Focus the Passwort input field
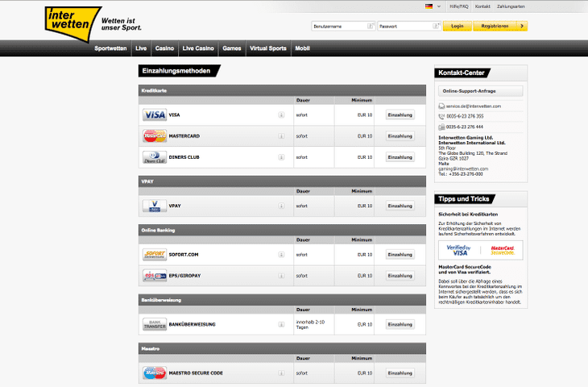The width and height of the screenshot is (588, 387). pyautogui.click(x=408, y=27)
